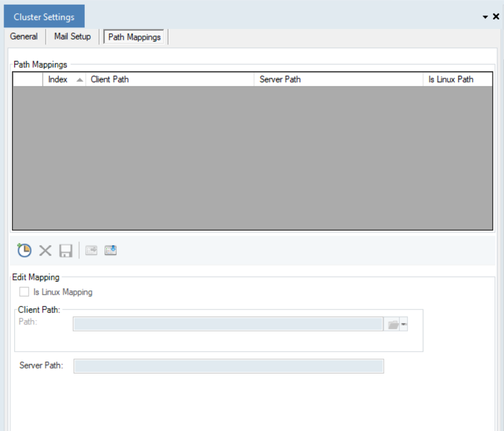504x431 pixels.
Task: Switch to the General tab
Action: point(24,37)
